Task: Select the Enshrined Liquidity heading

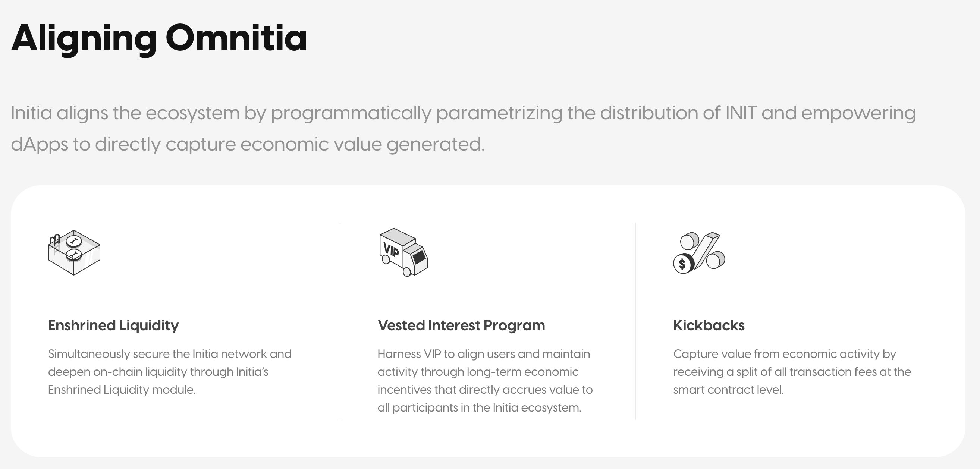Action: (x=113, y=325)
